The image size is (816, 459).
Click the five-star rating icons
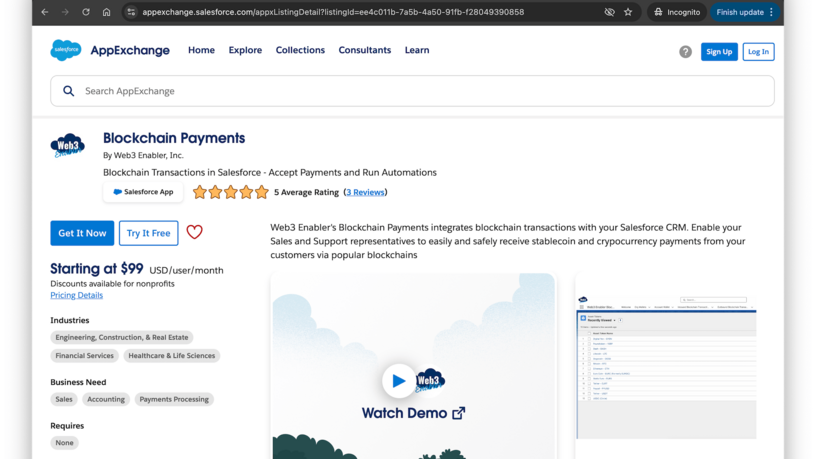pos(231,192)
